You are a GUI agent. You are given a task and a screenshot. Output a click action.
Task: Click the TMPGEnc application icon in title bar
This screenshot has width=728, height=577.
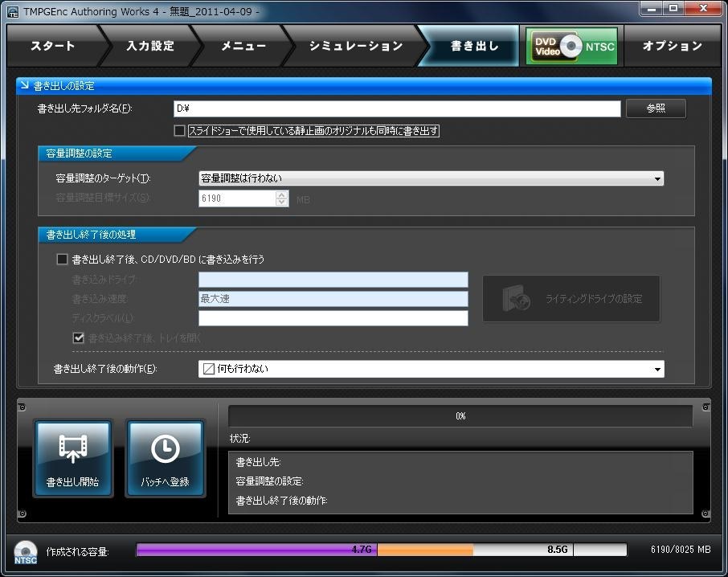pos(11,11)
